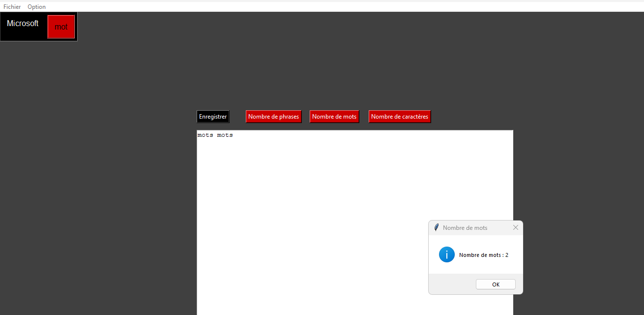Close the Nombre de mots dialog
Viewport: 644px width, 315px height.
(515, 227)
